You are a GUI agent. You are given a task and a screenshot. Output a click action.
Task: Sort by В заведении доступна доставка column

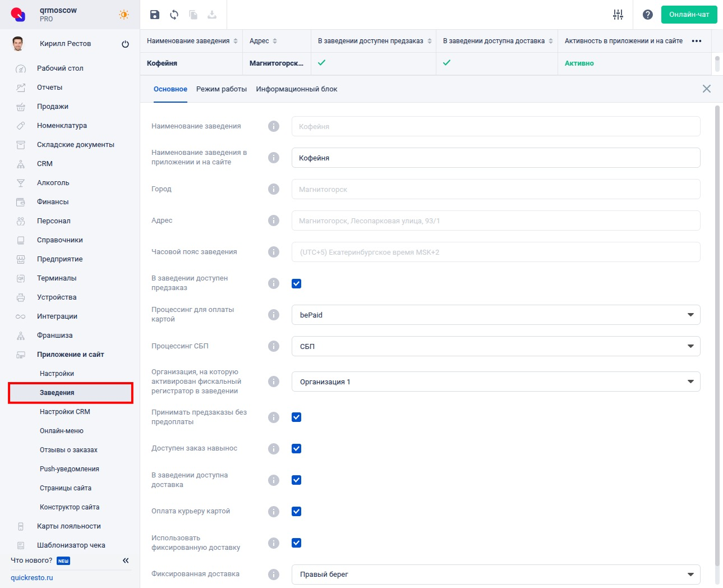click(551, 41)
